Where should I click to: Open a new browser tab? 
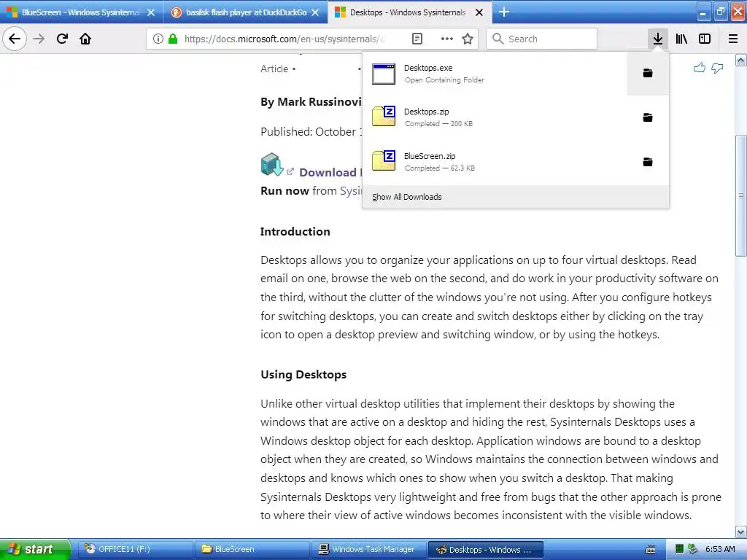(504, 12)
